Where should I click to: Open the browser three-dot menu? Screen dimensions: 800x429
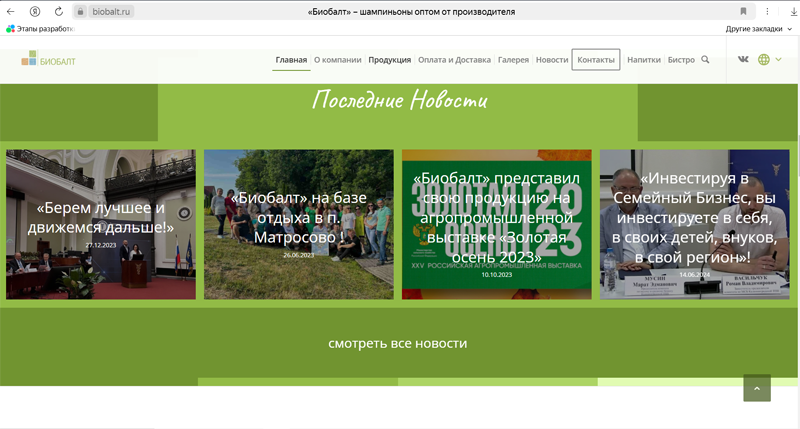pos(767,11)
